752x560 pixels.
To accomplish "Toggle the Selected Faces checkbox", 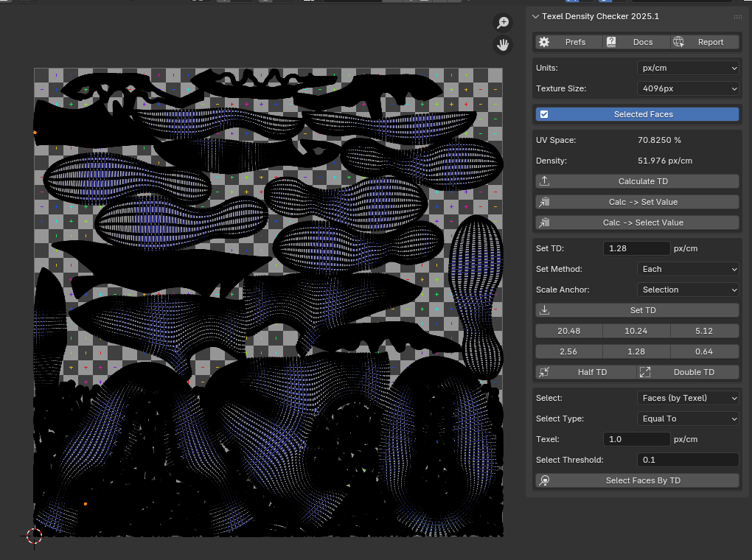I will (x=544, y=114).
